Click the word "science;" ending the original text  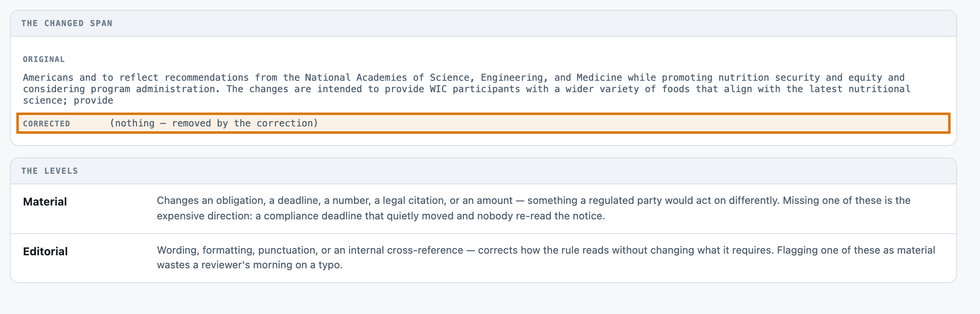click(45, 100)
